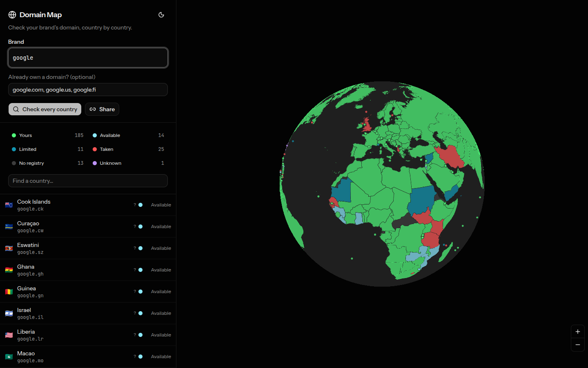Select the Eswatini country name

[28, 245]
